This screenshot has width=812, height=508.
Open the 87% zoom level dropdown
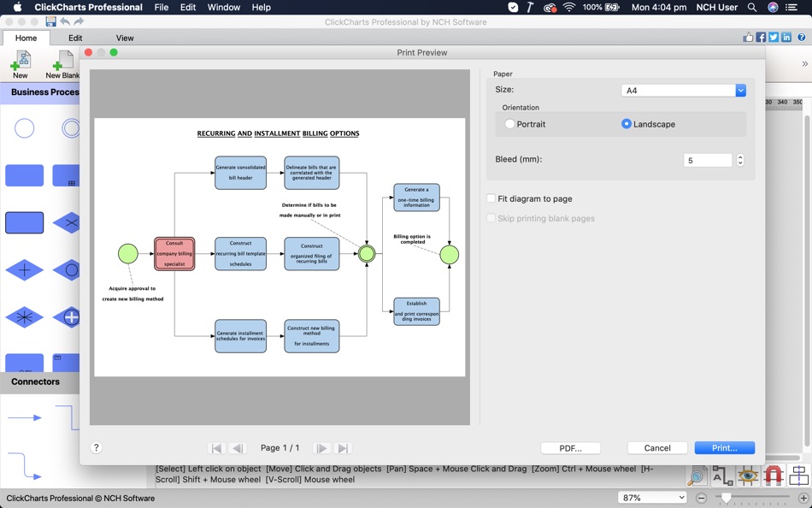click(x=653, y=498)
